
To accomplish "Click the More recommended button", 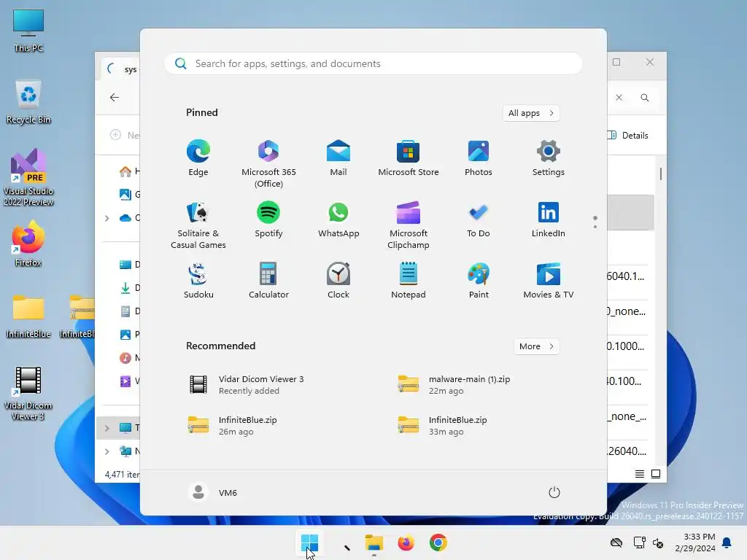I will pyautogui.click(x=536, y=346).
